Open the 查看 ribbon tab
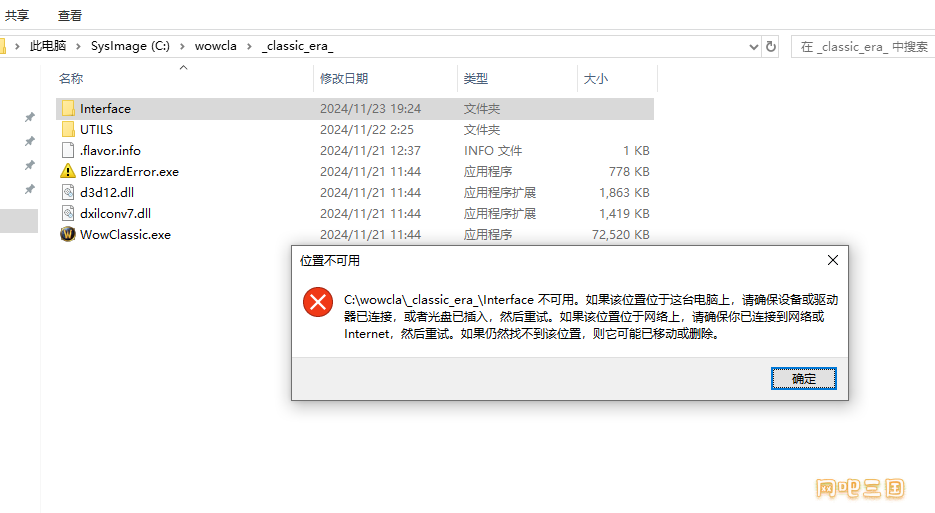The image size is (935, 513). click(70, 16)
